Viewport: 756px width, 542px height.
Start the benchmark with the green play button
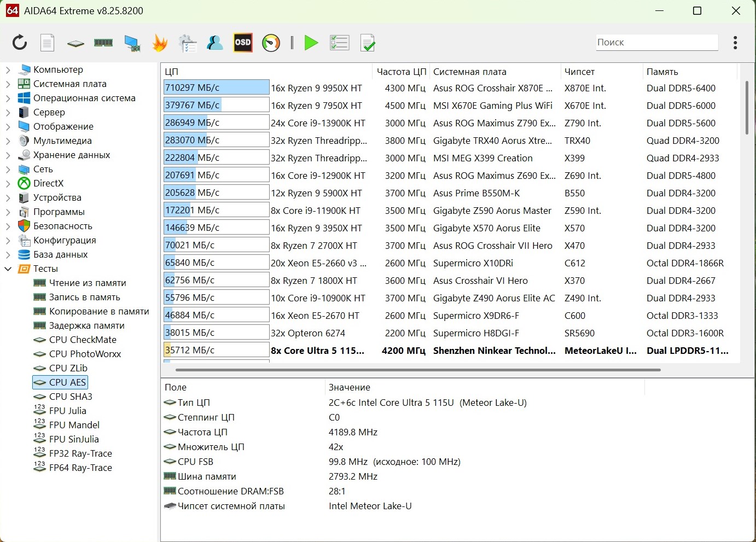click(311, 43)
